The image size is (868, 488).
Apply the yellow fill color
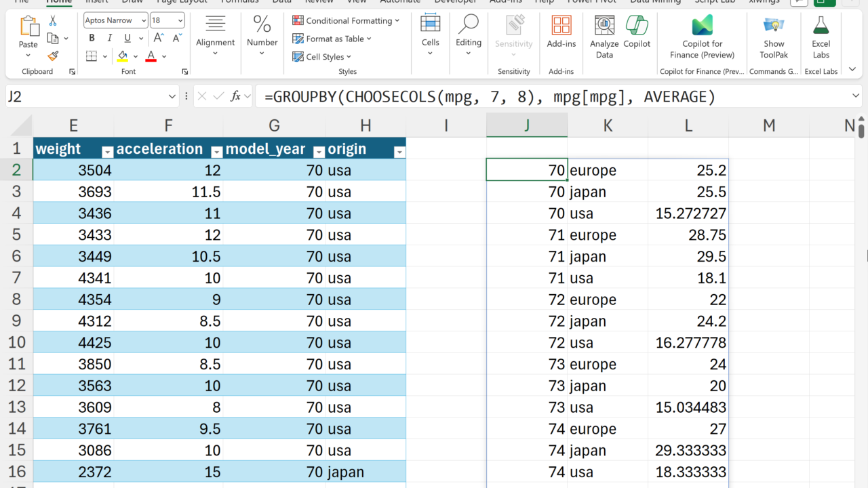point(123,56)
